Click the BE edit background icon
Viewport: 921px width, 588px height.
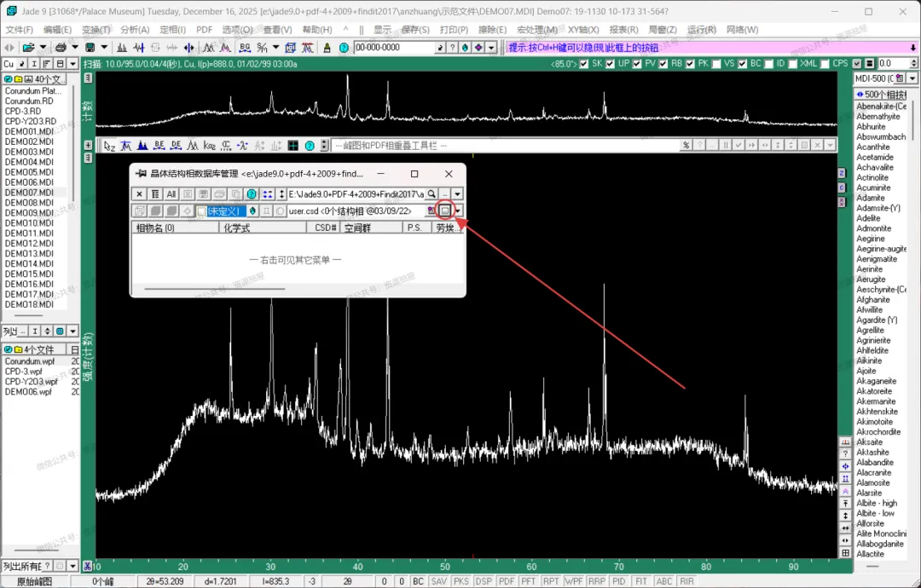pos(159,146)
